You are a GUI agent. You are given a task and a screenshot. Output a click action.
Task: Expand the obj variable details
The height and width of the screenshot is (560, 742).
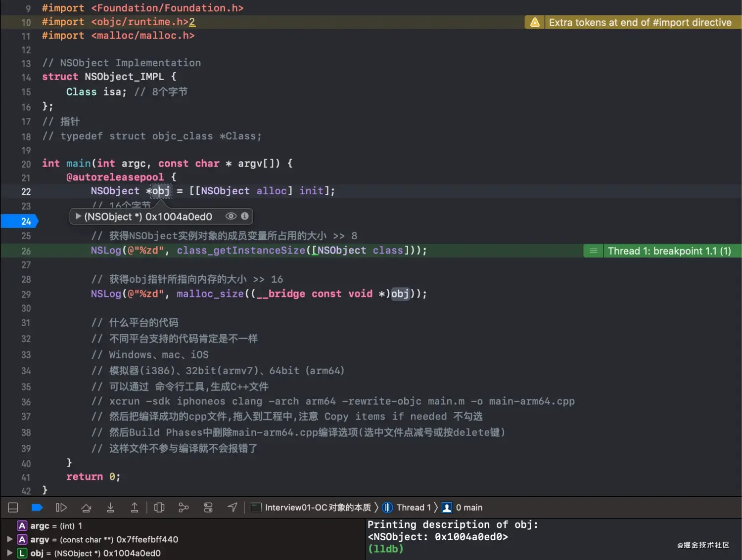click(x=9, y=553)
